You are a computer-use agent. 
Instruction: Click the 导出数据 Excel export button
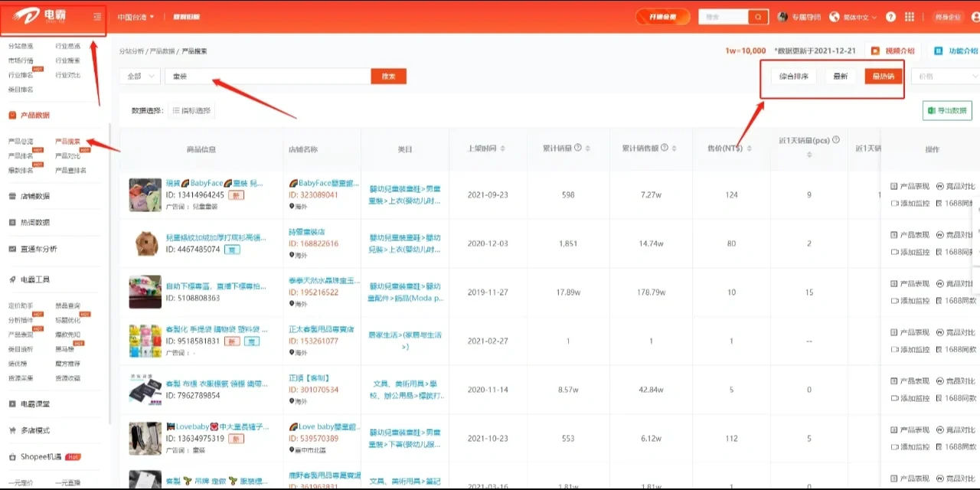(946, 111)
